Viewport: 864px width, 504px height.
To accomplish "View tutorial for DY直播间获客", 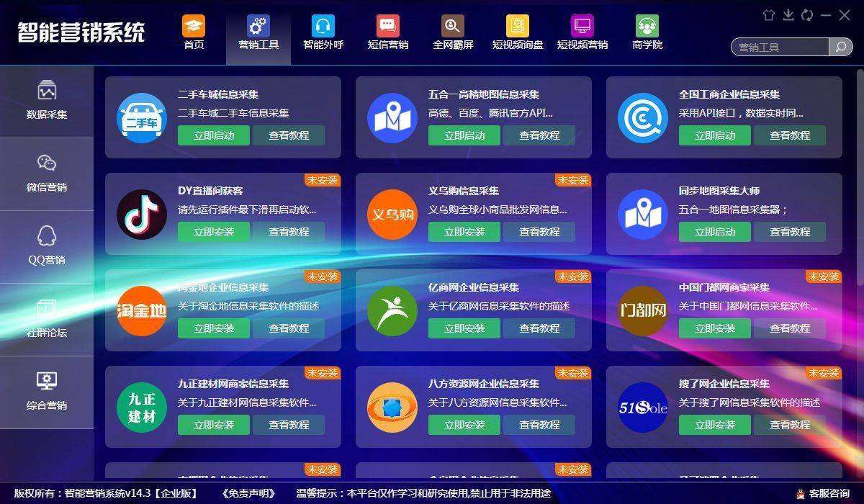I will [x=289, y=232].
